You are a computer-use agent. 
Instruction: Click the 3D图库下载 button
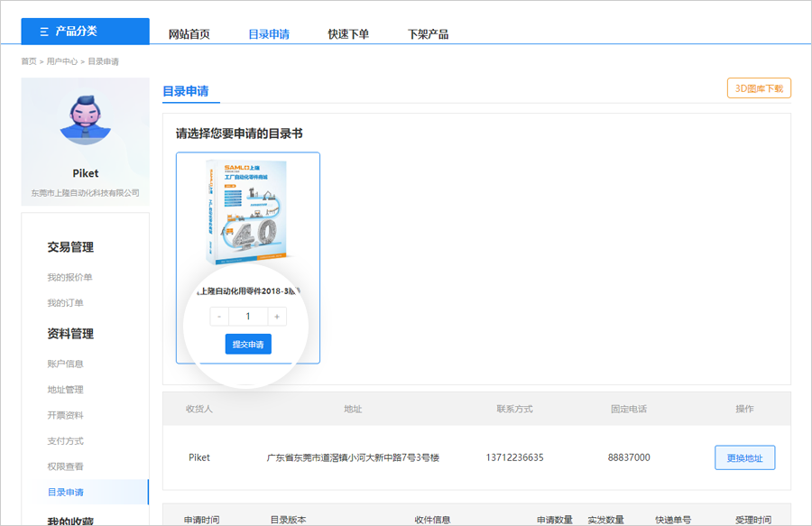759,88
